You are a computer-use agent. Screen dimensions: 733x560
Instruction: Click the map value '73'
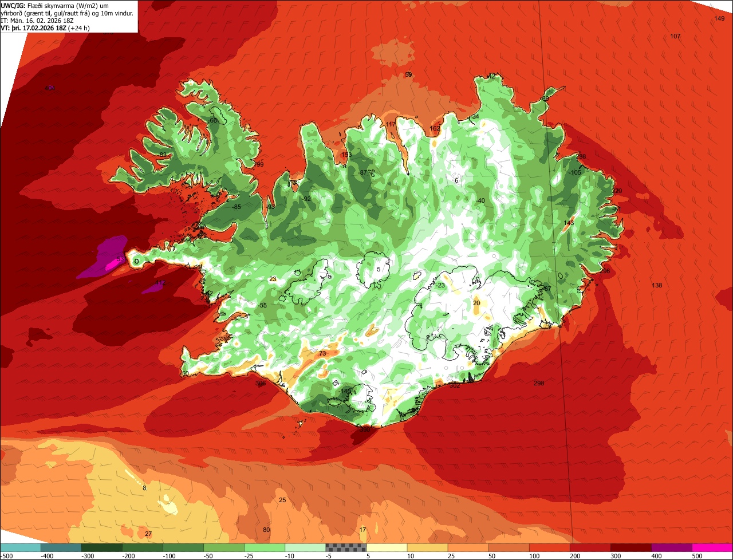point(322,353)
